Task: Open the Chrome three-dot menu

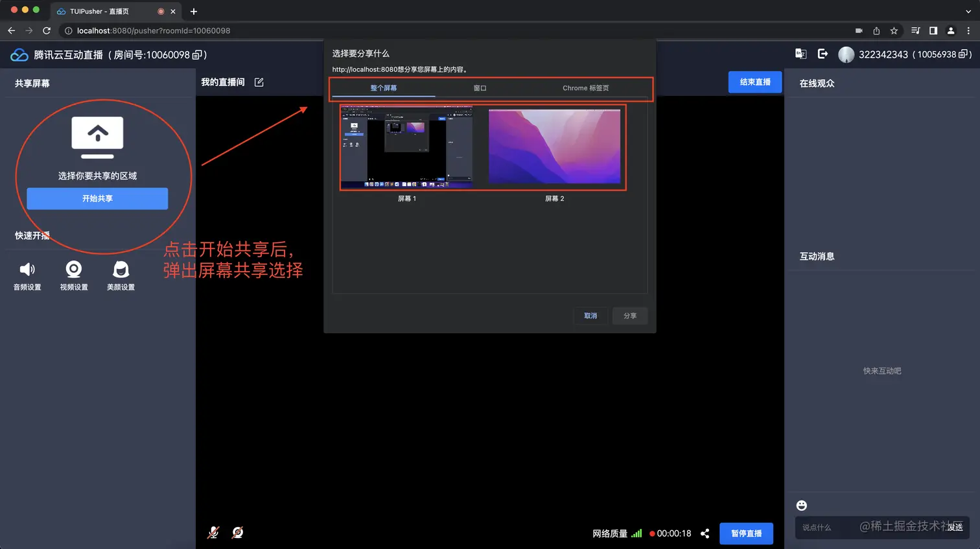Action: pyautogui.click(x=968, y=30)
